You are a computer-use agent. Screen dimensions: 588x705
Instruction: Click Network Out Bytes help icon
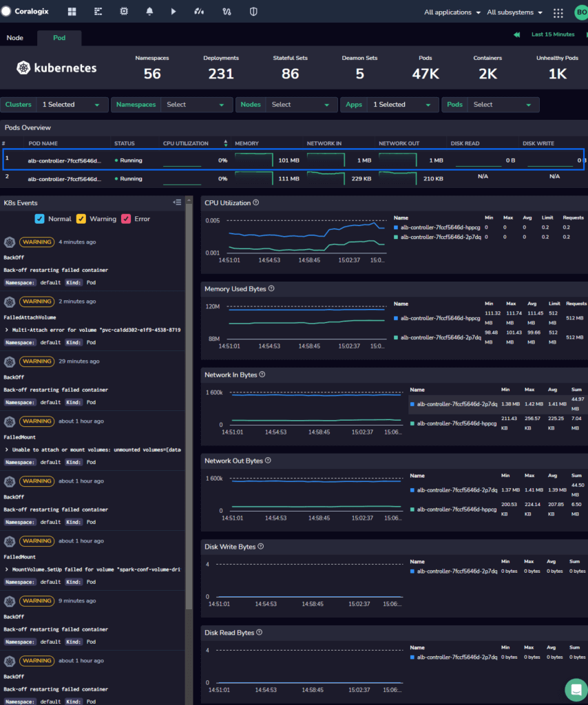pos(269,461)
